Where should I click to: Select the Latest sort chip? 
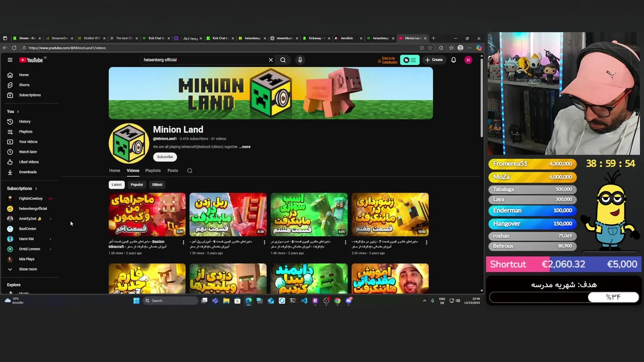pos(116,185)
